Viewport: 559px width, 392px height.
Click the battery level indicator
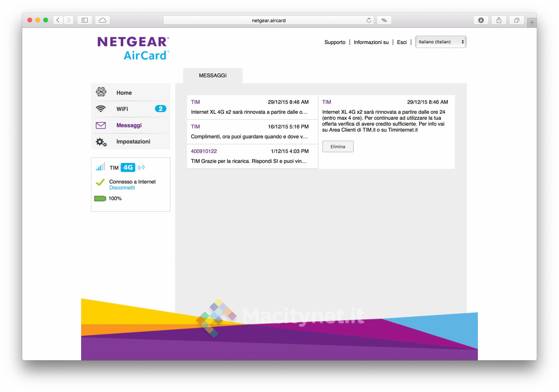(x=100, y=199)
